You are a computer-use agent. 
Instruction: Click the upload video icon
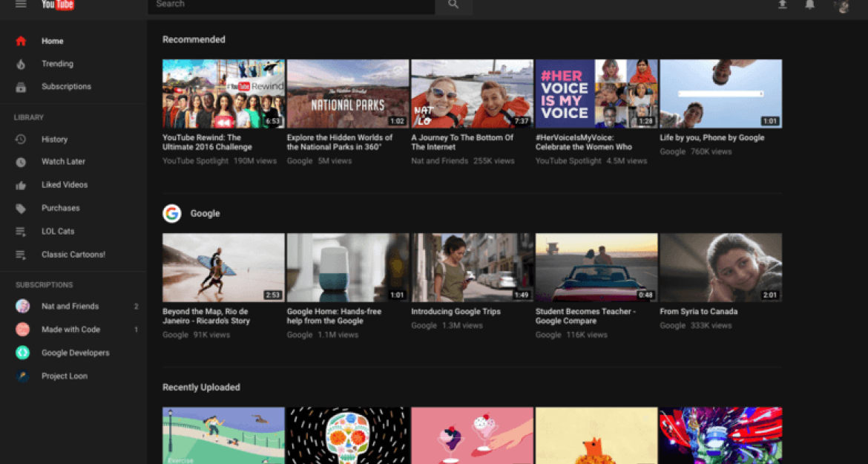point(782,4)
